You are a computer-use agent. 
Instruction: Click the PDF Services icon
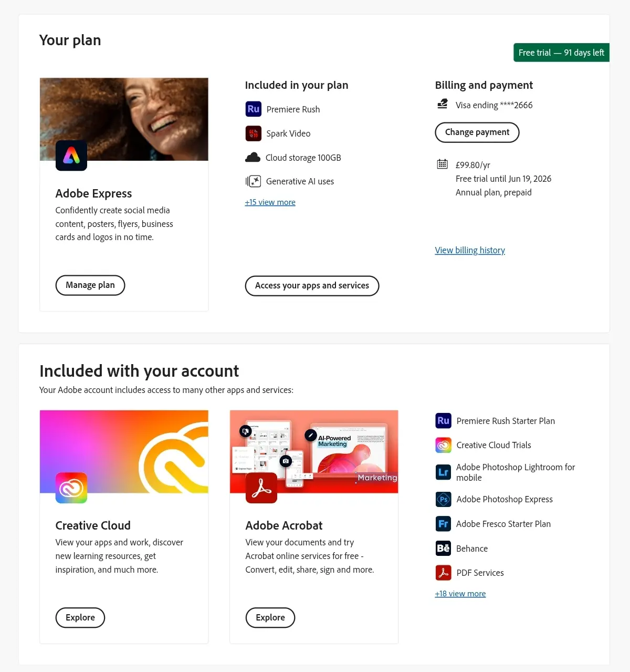coord(444,573)
